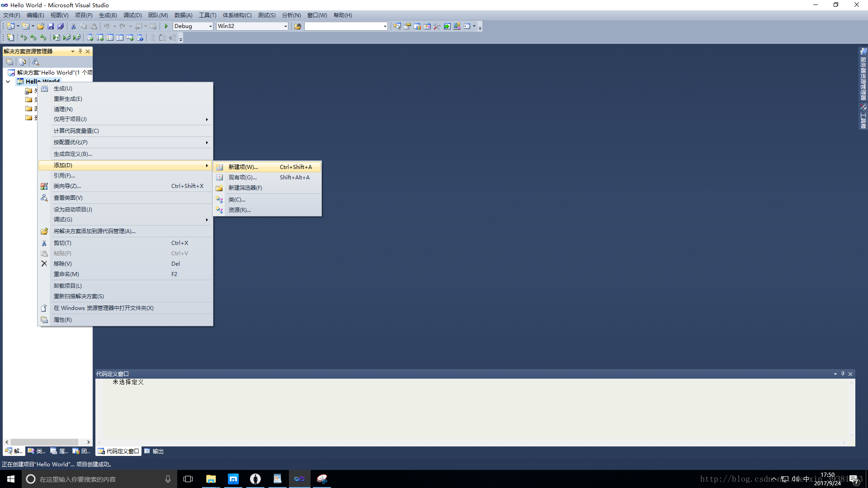The height and width of the screenshot is (488, 868).
Task: Switch to the 输出 tab
Action: (154, 451)
